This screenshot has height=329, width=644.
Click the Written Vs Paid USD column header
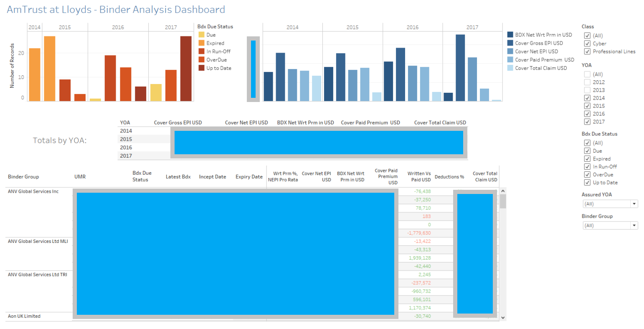tap(419, 176)
